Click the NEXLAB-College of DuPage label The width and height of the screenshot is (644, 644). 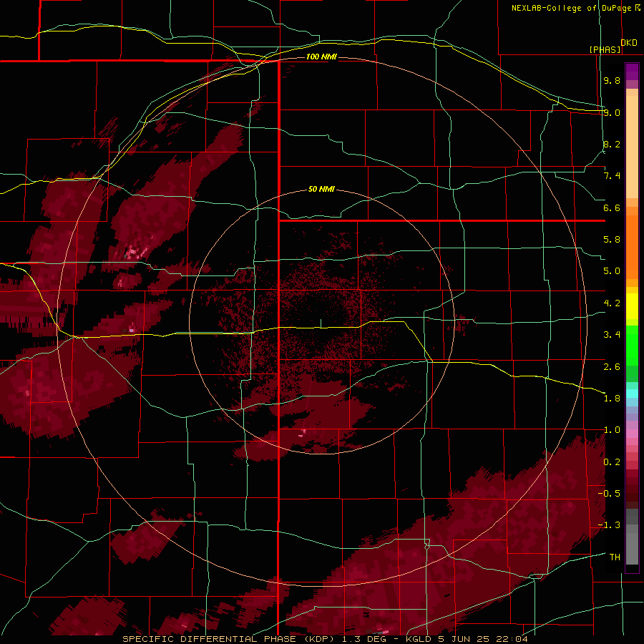[571, 8]
